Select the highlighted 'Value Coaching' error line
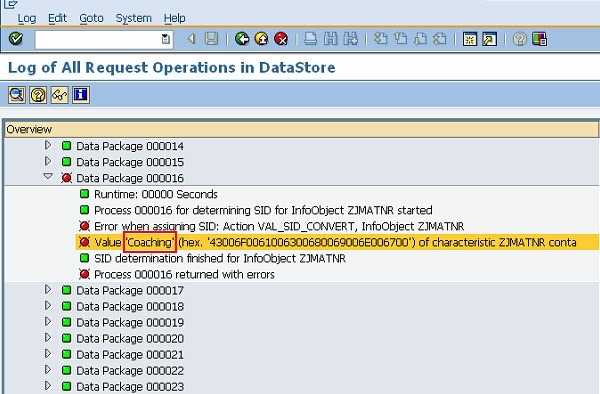Image resolution: width=600 pixels, height=394 pixels. [x=335, y=243]
